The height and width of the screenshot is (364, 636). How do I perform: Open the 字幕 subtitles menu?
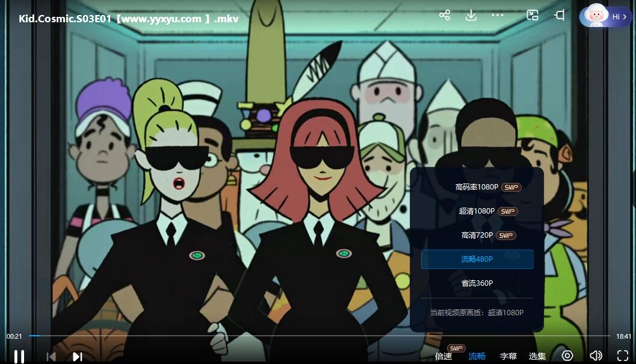click(508, 356)
